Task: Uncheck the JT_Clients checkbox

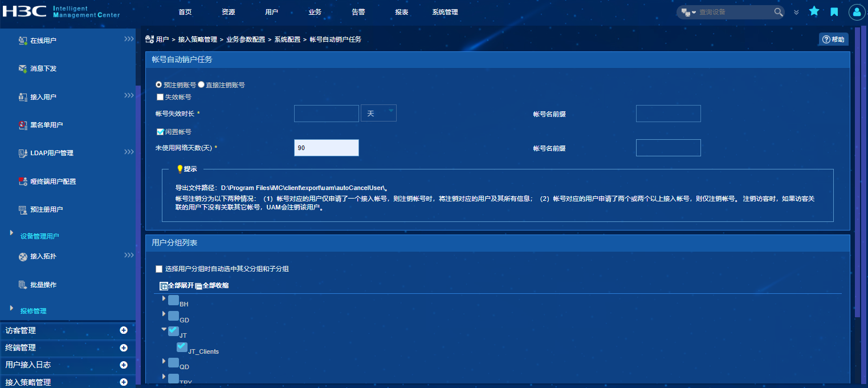Action: [x=182, y=347]
